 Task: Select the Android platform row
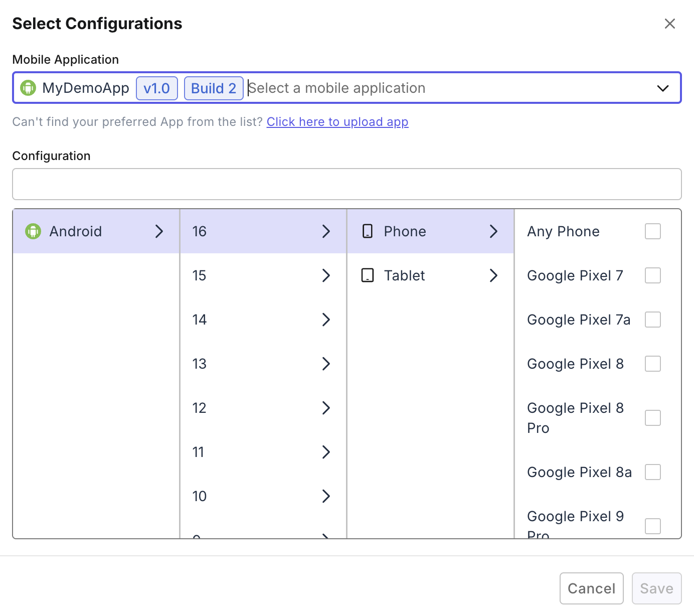coord(96,231)
